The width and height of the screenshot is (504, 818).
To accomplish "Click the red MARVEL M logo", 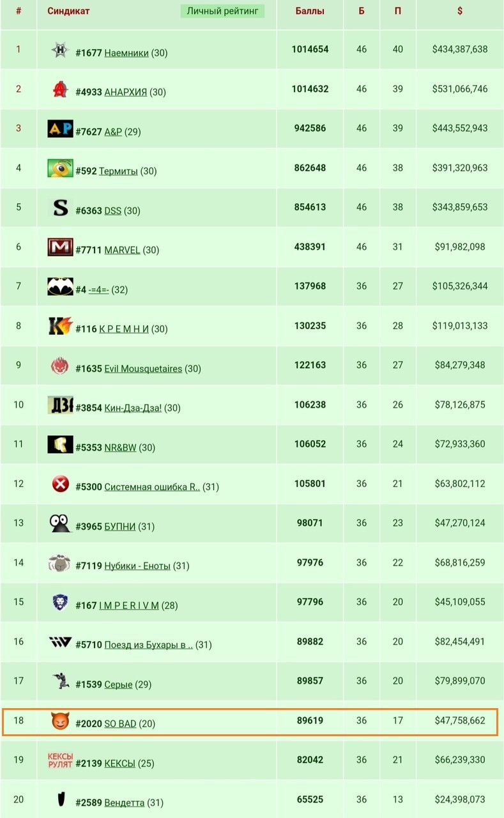I will (60, 247).
